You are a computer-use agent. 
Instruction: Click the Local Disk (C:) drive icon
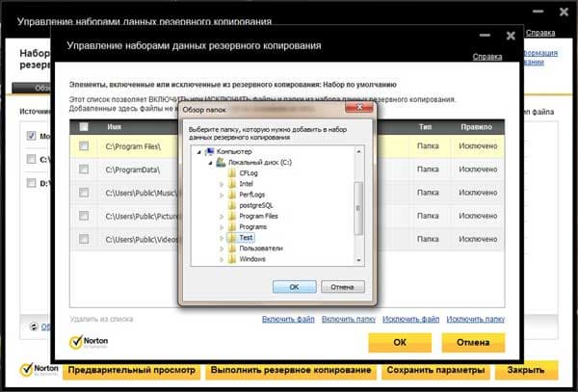(221, 162)
